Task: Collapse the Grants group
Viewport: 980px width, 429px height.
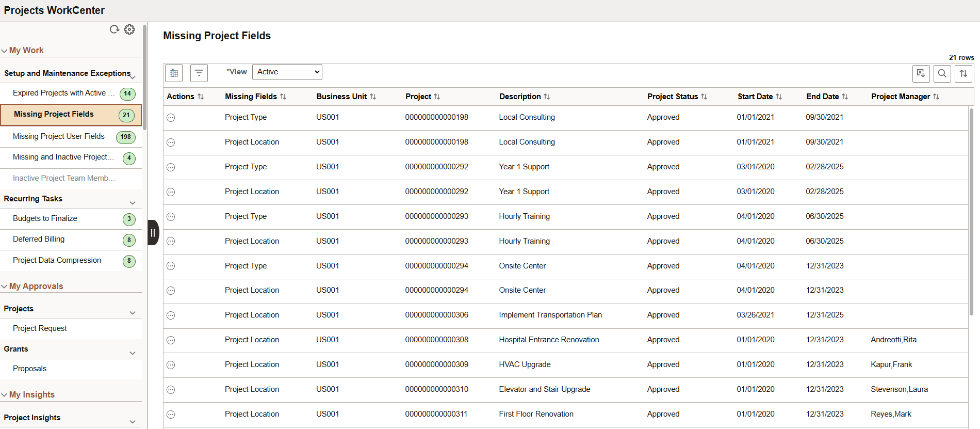Action: (133, 353)
